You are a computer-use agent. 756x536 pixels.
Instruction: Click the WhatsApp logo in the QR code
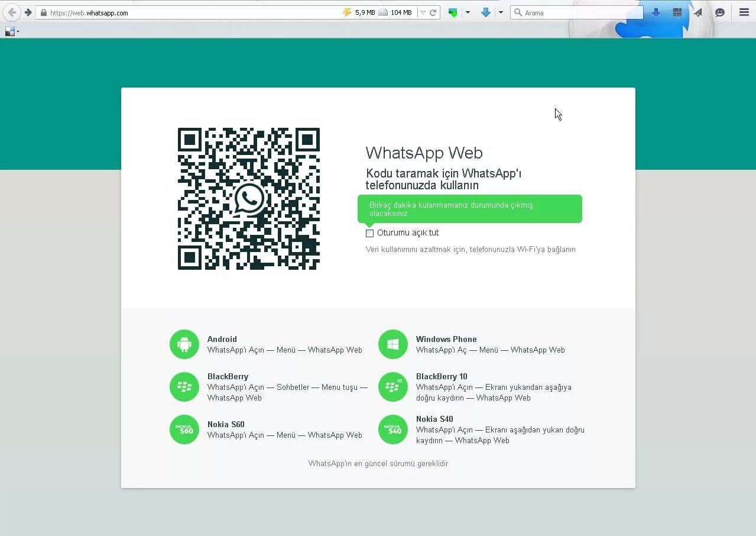click(249, 199)
